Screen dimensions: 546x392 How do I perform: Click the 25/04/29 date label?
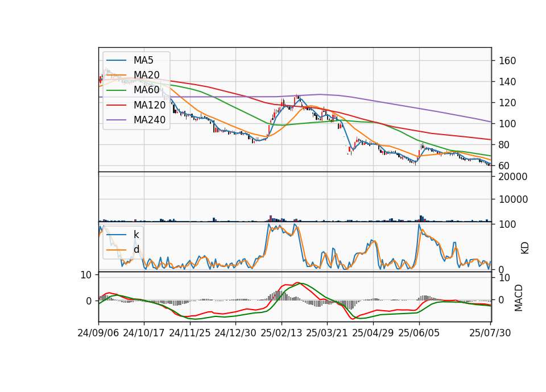click(x=373, y=333)
